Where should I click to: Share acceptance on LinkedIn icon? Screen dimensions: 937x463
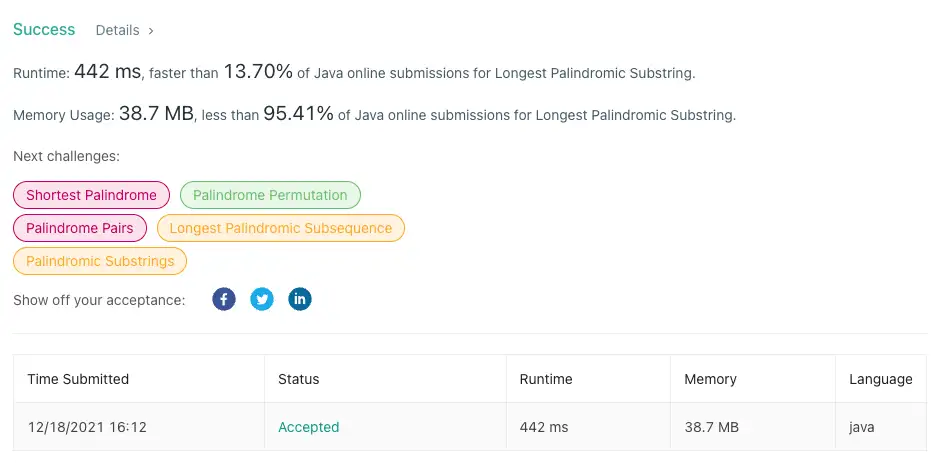299,299
